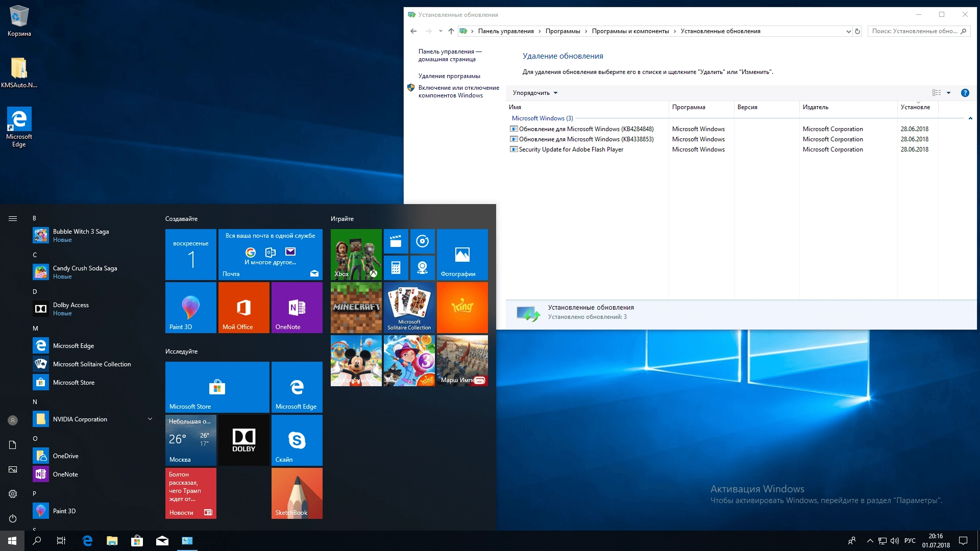Open the OneNote tile
This screenshot has width=980, height=551.
point(297,308)
